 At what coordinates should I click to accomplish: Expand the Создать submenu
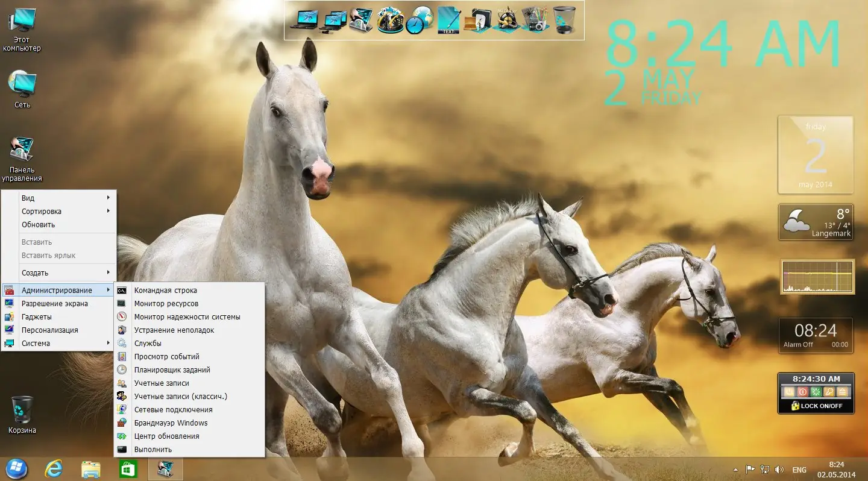pos(58,272)
